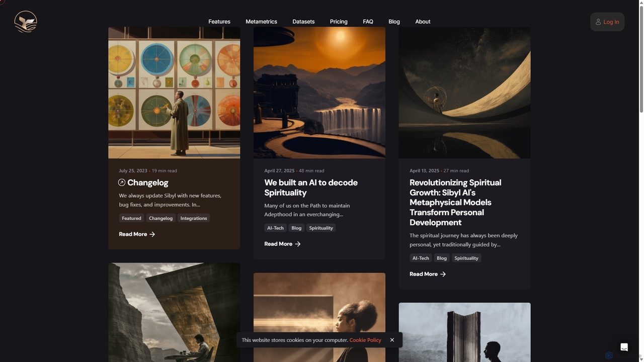Image resolution: width=644 pixels, height=362 pixels.
Task: Dismiss the cookie notice with X
Action: [x=392, y=340]
